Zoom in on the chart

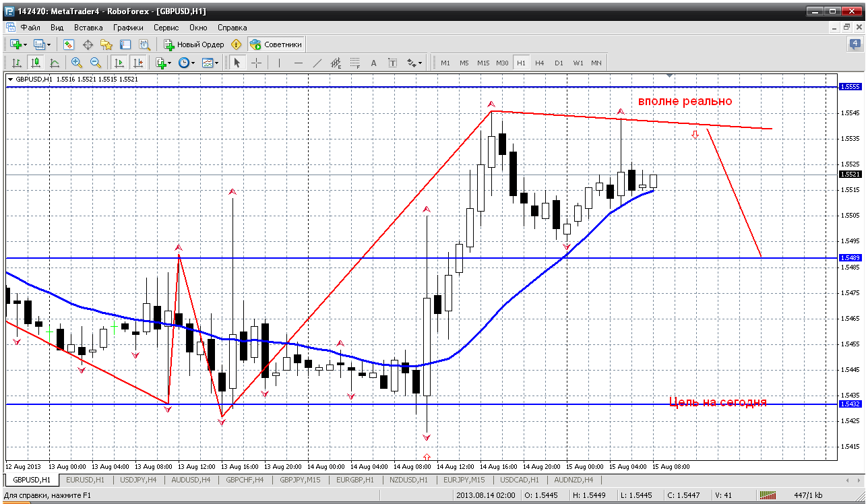(77, 63)
